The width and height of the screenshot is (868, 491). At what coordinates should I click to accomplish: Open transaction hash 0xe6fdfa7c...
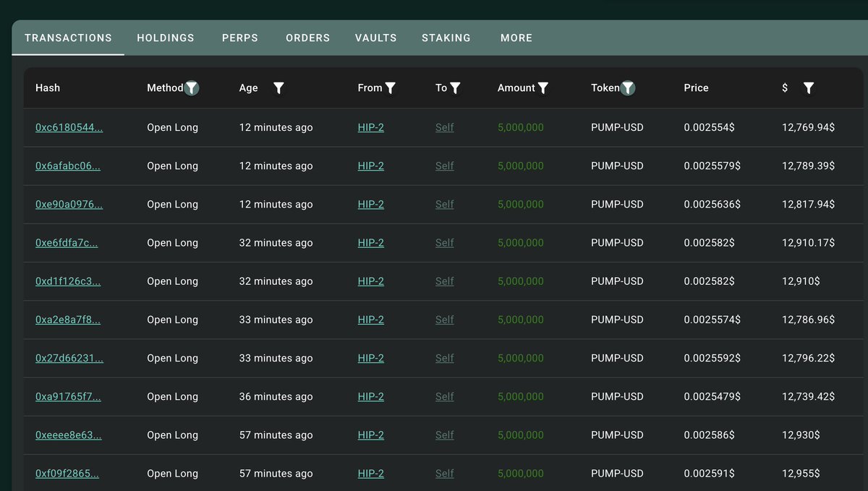[x=67, y=243]
